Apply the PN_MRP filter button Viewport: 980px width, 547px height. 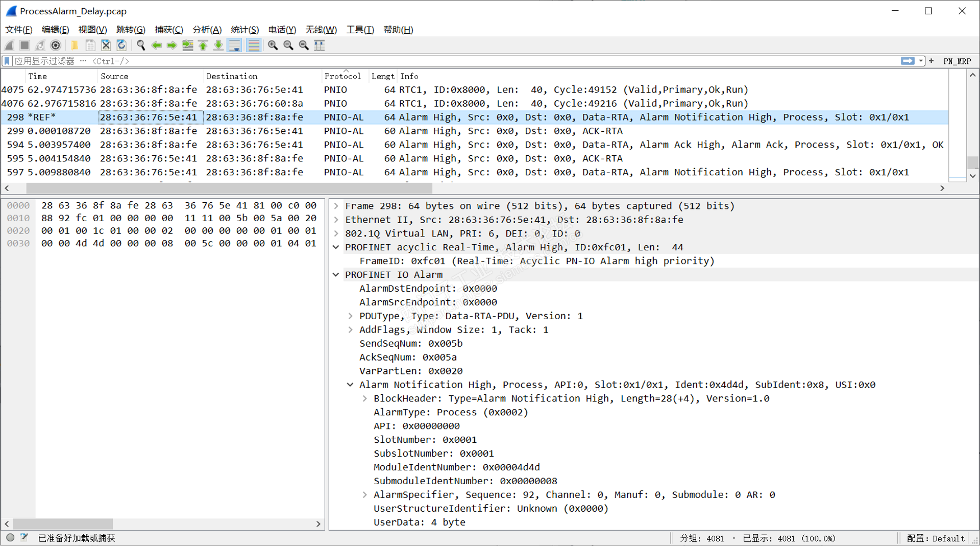(x=957, y=61)
